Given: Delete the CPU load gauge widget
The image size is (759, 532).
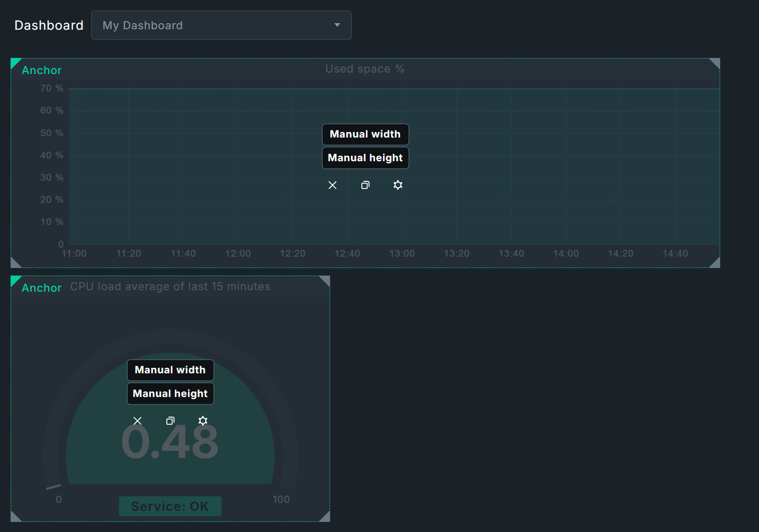Looking at the screenshot, I should [138, 421].
